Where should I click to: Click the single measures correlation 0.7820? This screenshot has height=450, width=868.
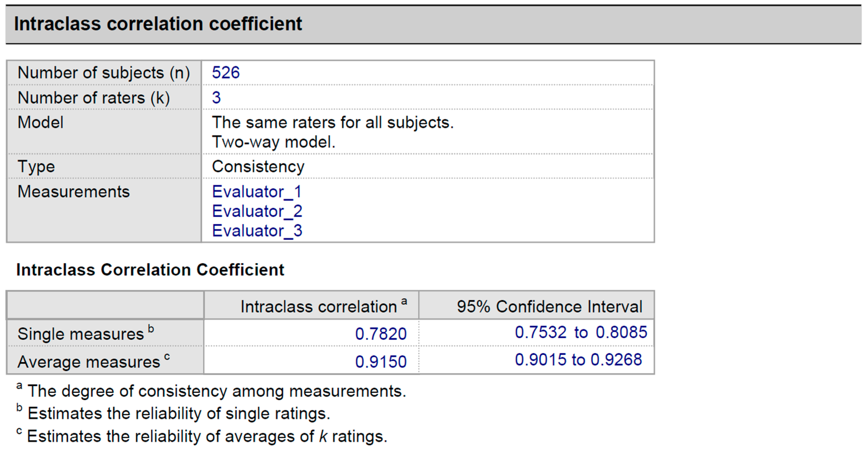[381, 333]
